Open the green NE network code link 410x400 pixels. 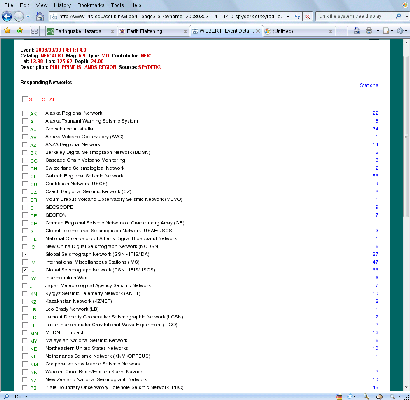(34, 349)
